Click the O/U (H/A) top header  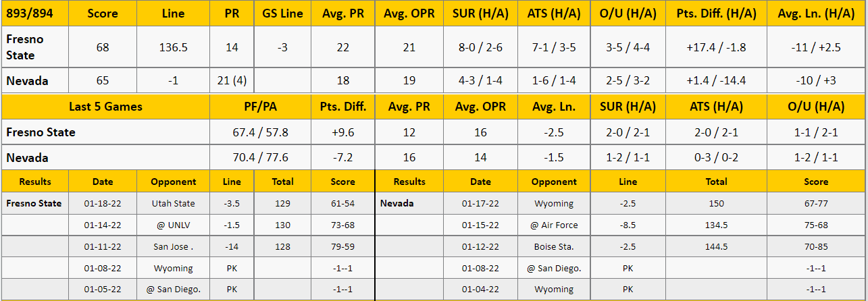click(628, 13)
